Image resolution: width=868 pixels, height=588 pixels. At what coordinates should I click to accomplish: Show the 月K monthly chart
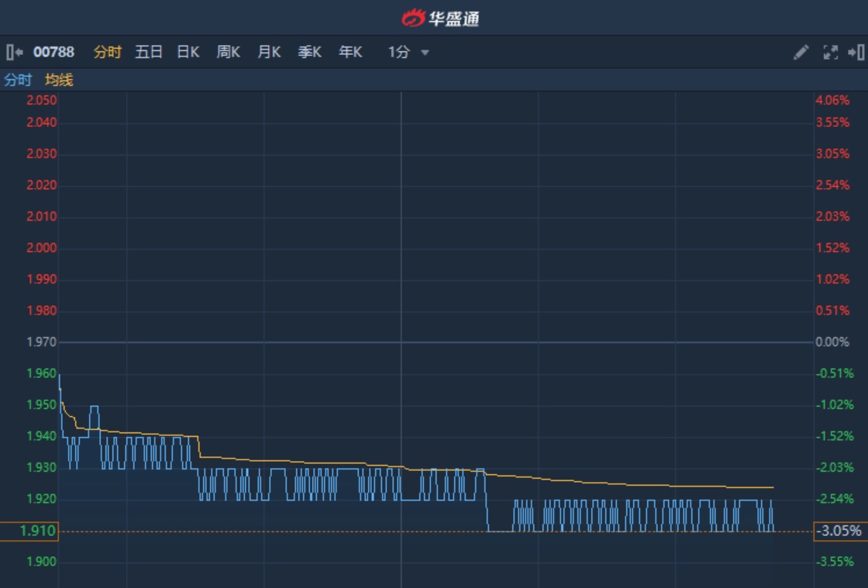pos(269,52)
